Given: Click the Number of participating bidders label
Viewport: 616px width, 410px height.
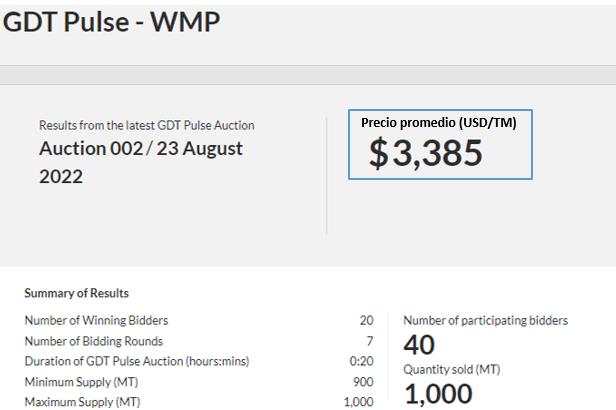Looking at the screenshot, I should tap(485, 321).
